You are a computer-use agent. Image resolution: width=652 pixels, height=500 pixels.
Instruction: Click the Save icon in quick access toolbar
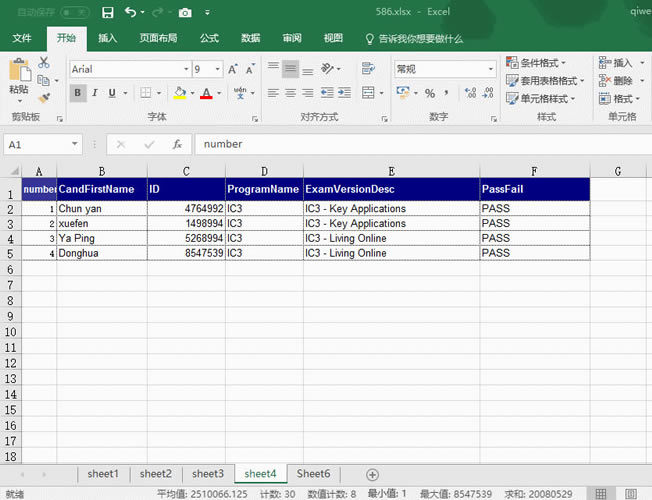click(x=107, y=13)
